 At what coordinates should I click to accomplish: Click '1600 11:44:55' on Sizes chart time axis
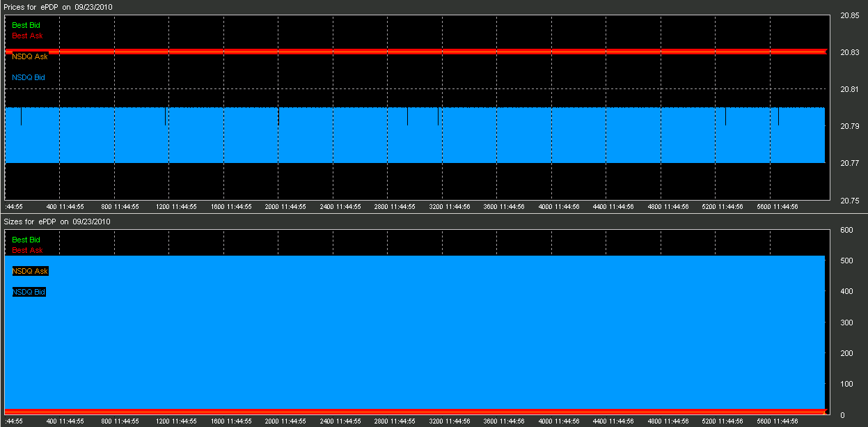(x=230, y=421)
